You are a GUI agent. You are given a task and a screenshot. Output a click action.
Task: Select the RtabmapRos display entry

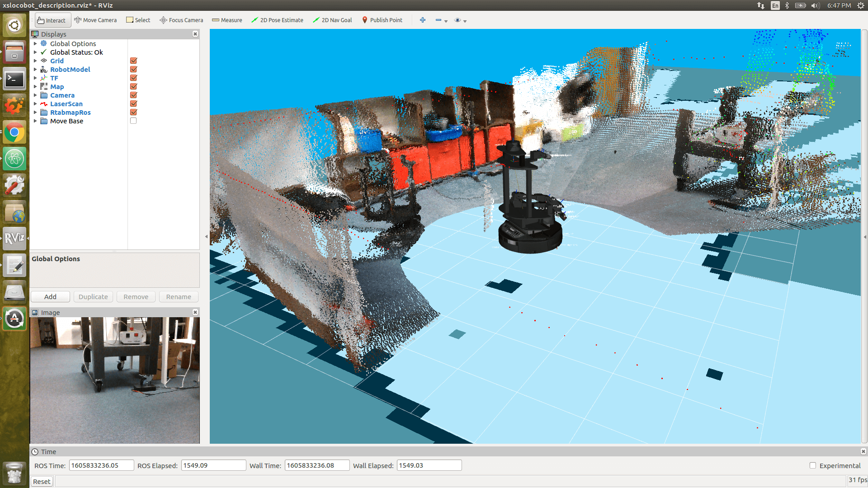71,112
